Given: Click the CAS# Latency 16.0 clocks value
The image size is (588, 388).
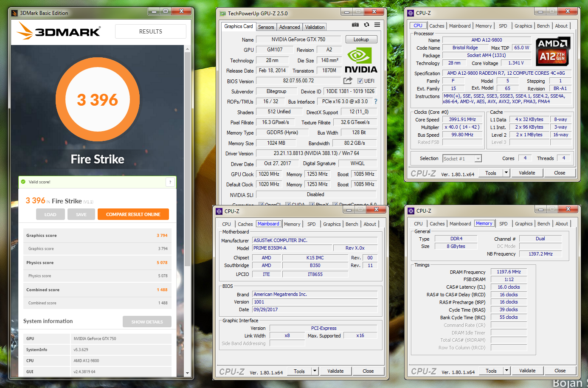Looking at the screenshot, I should pos(509,287).
